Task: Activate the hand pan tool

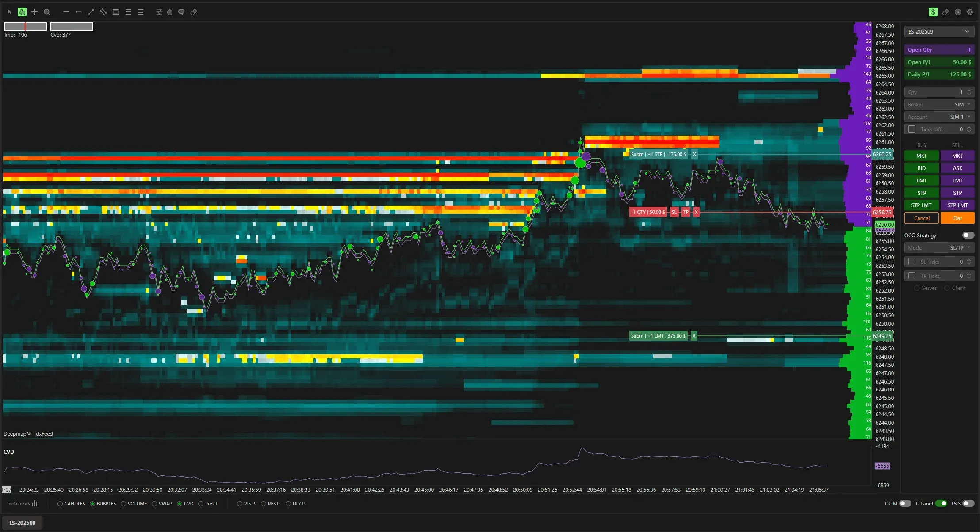Action: pos(22,12)
